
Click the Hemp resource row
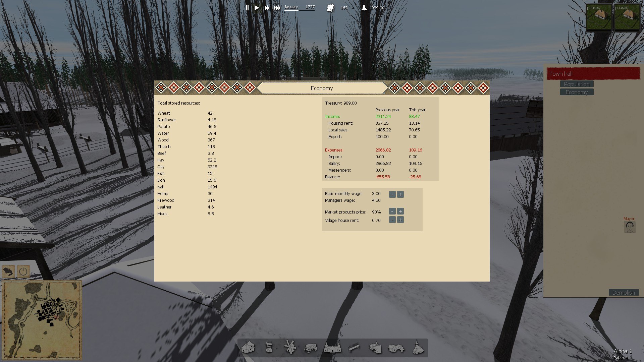click(187, 194)
